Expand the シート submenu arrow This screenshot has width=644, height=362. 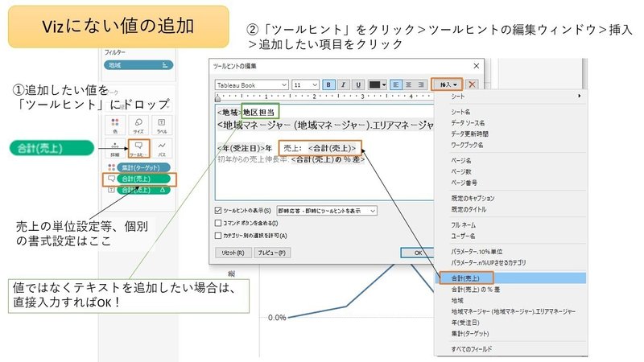(579, 96)
